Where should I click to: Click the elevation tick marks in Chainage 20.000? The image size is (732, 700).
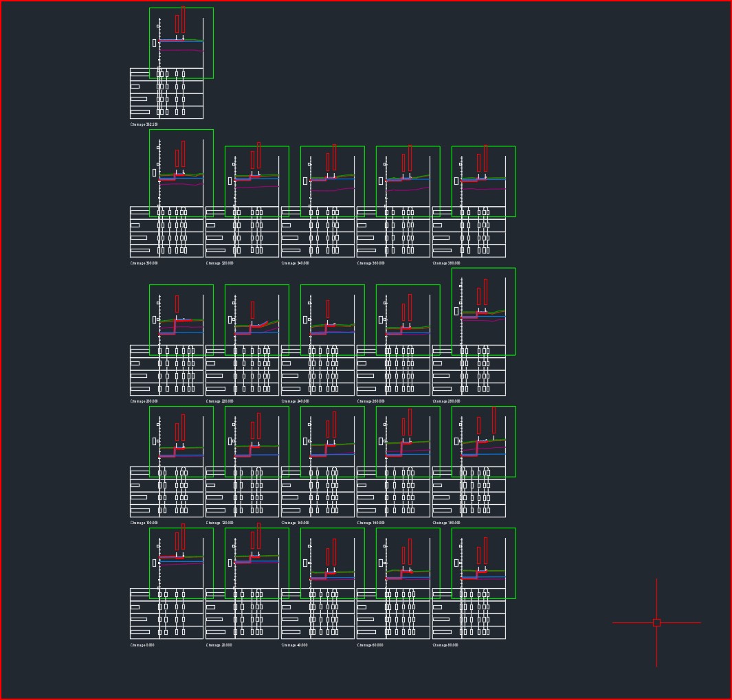(236, 563)
